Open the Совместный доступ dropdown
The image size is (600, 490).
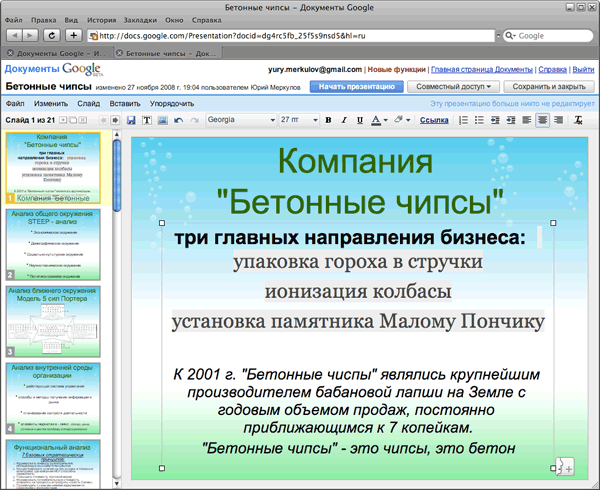pyautogui.click(x=453, y=86)
